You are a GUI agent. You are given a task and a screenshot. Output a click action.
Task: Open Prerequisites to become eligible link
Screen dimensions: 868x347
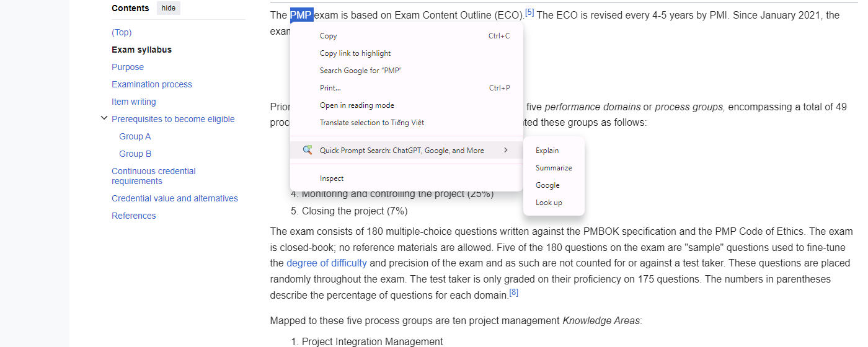[173, 119]
